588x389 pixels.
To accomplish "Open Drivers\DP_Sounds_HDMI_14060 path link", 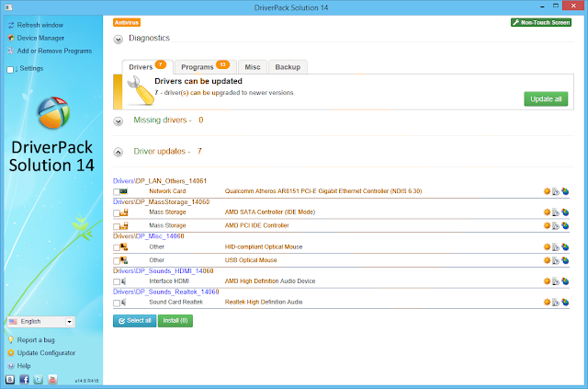I will [x=164, y=270].
